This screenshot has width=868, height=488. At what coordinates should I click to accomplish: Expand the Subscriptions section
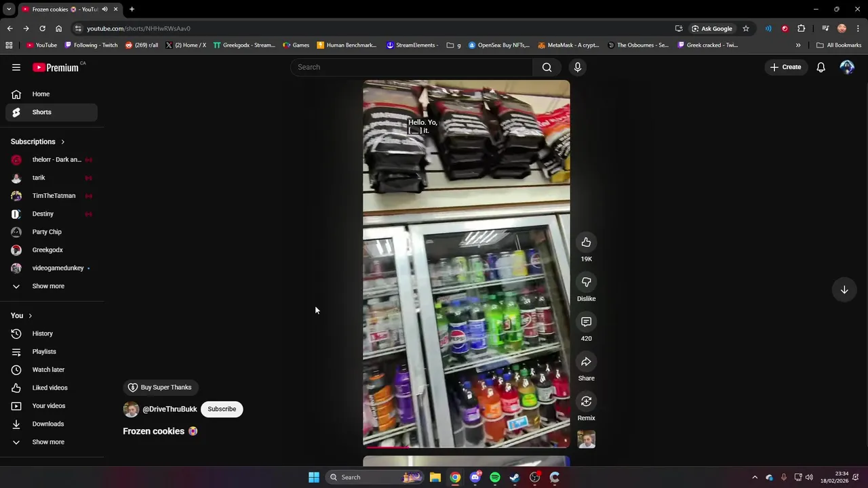coord(38,142)
